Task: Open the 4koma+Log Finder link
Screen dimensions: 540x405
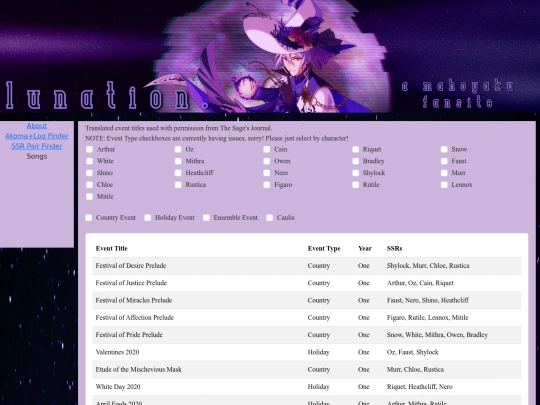Action: (37, 136)
